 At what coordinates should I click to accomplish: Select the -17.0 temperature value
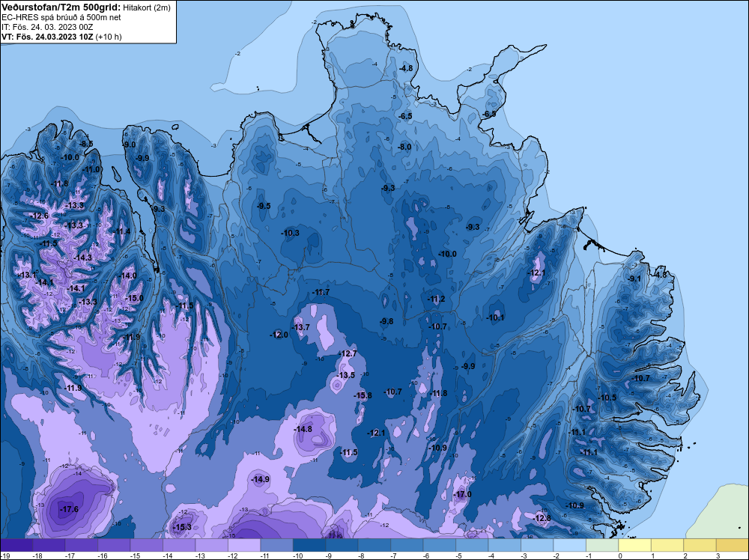point(462,494)
